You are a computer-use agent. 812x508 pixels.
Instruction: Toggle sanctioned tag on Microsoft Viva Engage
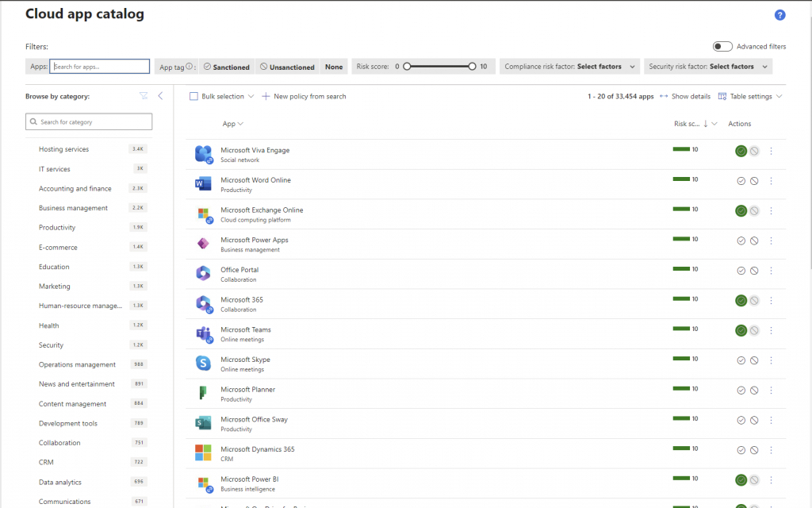(x=741, y=151)
